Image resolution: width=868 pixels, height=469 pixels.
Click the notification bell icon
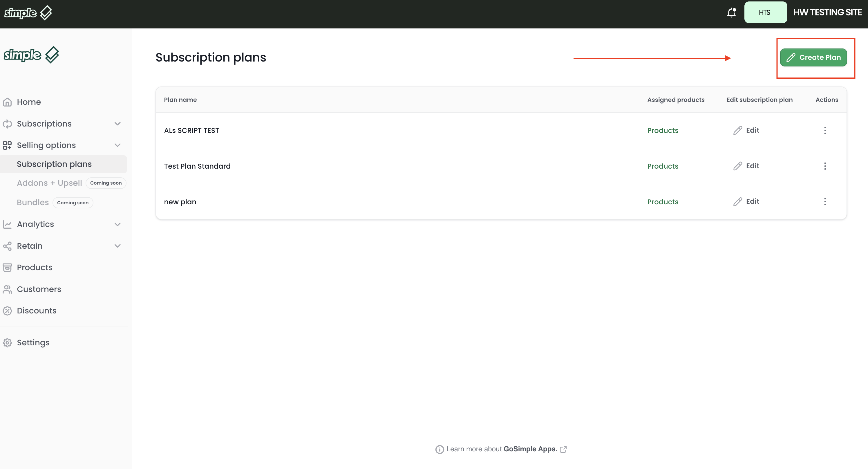[x=731, y=12]
